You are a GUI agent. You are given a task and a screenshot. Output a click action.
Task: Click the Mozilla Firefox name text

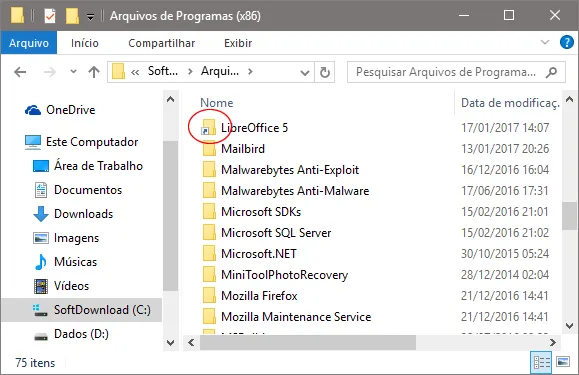pos(259,296)
